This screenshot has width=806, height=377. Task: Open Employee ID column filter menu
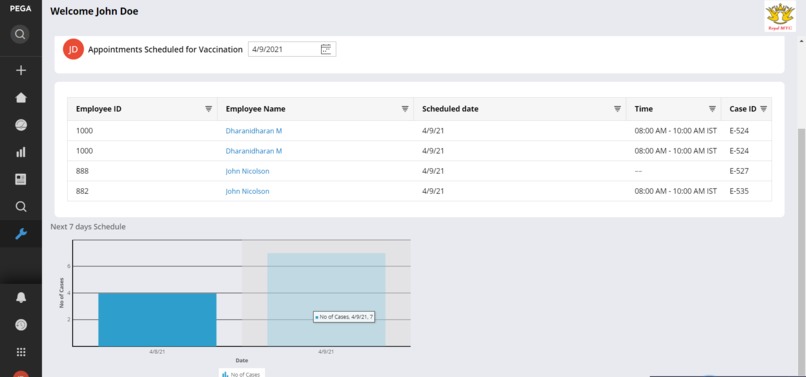(209, 109)
